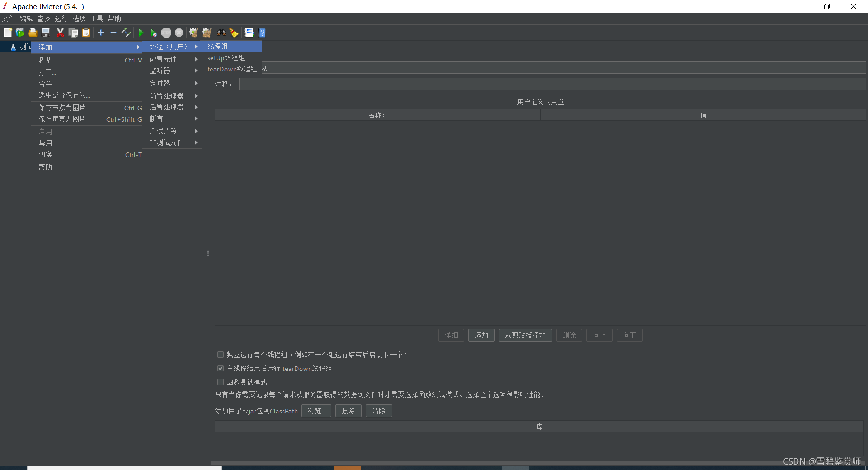The height and width of the screenshot is (470, 868).
Task: Click the Paste clipboard icon
Action: [86, 33]
